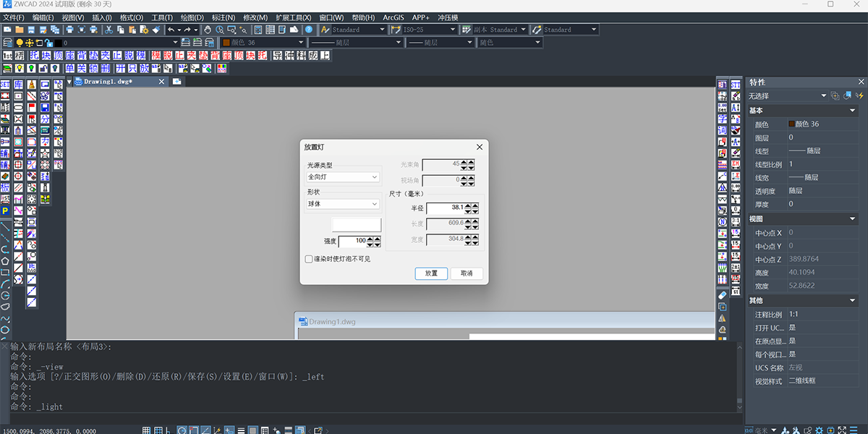The height and width of the screenshot is (434, 868).
Task: Open the 光源类型 dropdown showing 全向灯
Action: pos(344,176)
